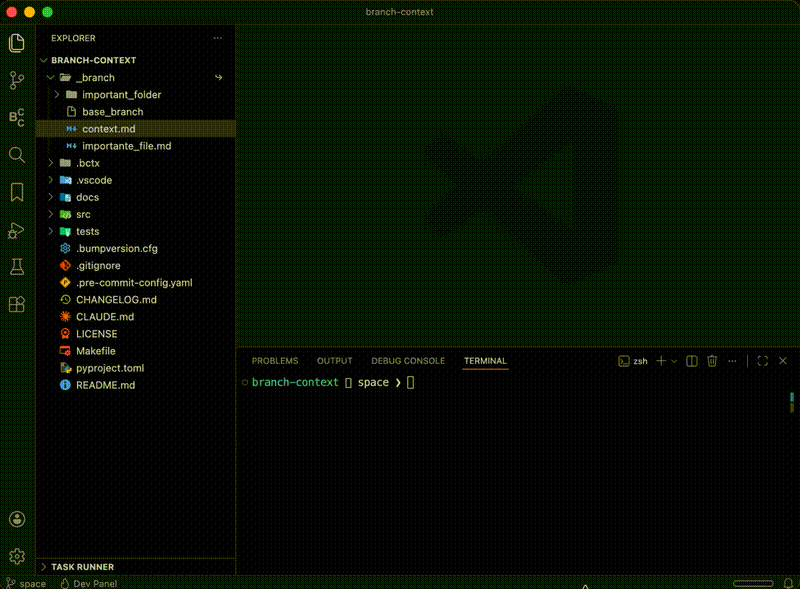Viewport: 800px width, 589px height.
Task: Click the EXPLORER panel title
Action: click(x=73, y=38)
